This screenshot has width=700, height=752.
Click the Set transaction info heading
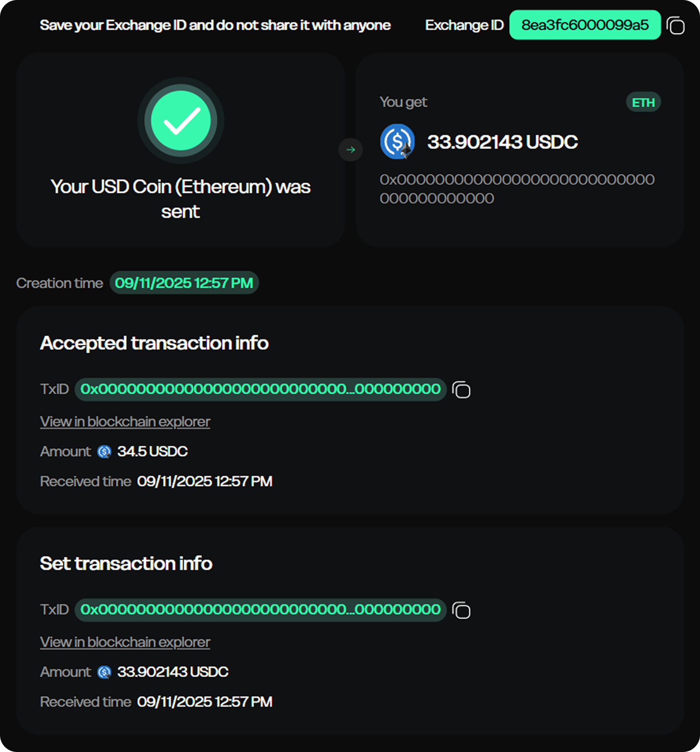coord(126,564)
